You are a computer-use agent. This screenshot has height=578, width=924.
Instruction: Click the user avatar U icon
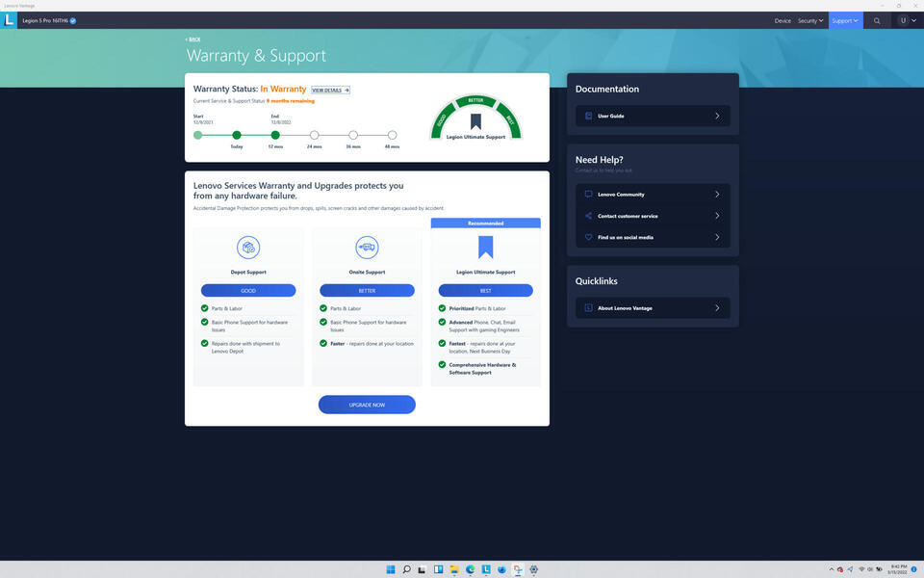point(903,20)
